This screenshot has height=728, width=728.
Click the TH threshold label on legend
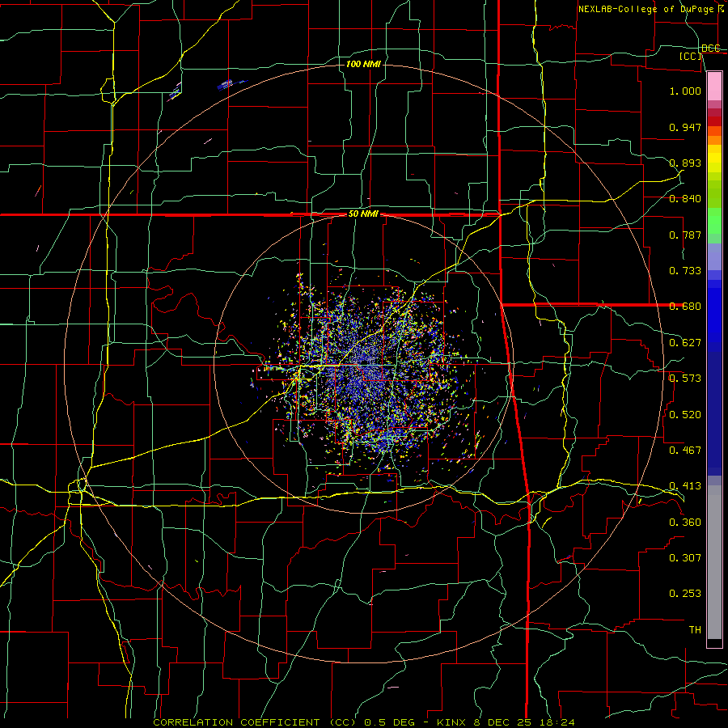tap(695, 630)
